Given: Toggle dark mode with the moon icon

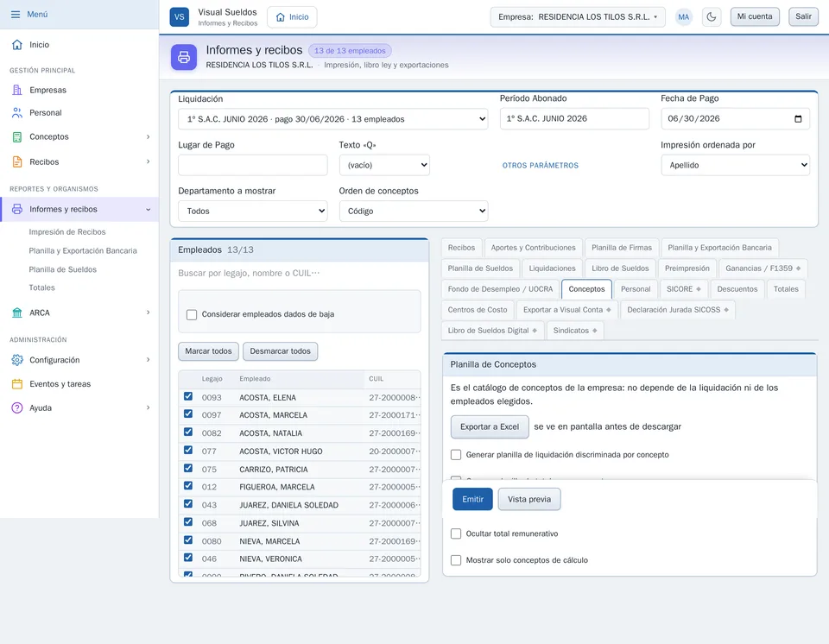Looking at the screenshot, I should (x=711, y=17).
